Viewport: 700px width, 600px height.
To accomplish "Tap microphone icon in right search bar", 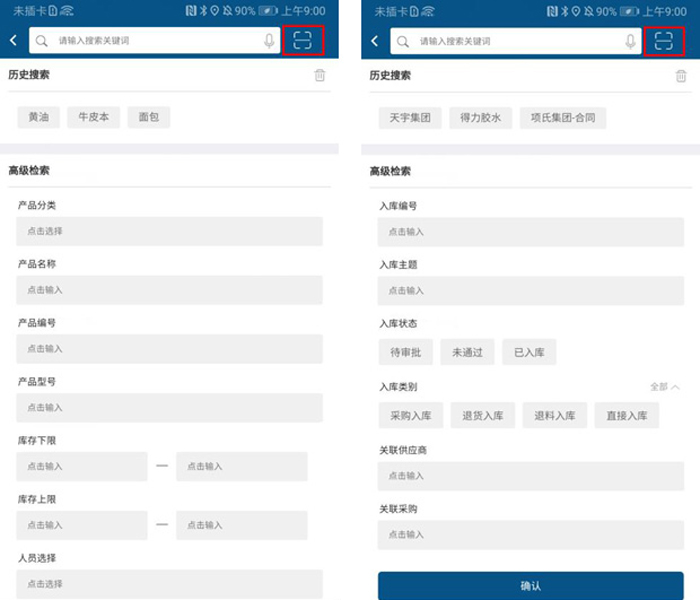I will coord(630,41).
